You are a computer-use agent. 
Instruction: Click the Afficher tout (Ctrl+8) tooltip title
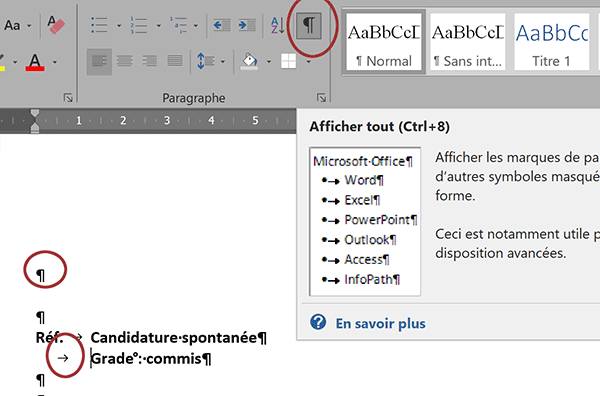point(380,127)
